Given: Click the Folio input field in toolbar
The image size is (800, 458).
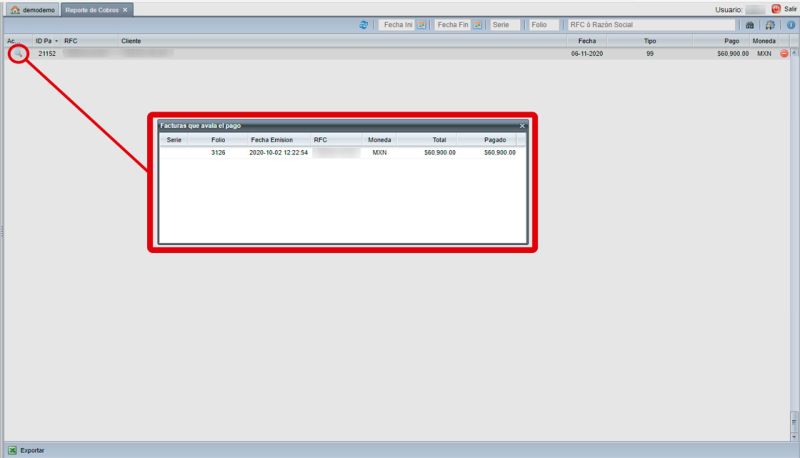Looking at the screenshot, I should (x=541, y=24).
